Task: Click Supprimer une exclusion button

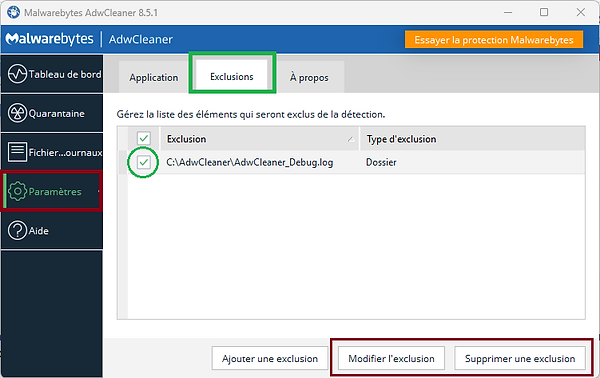Action: coord(520,358)
